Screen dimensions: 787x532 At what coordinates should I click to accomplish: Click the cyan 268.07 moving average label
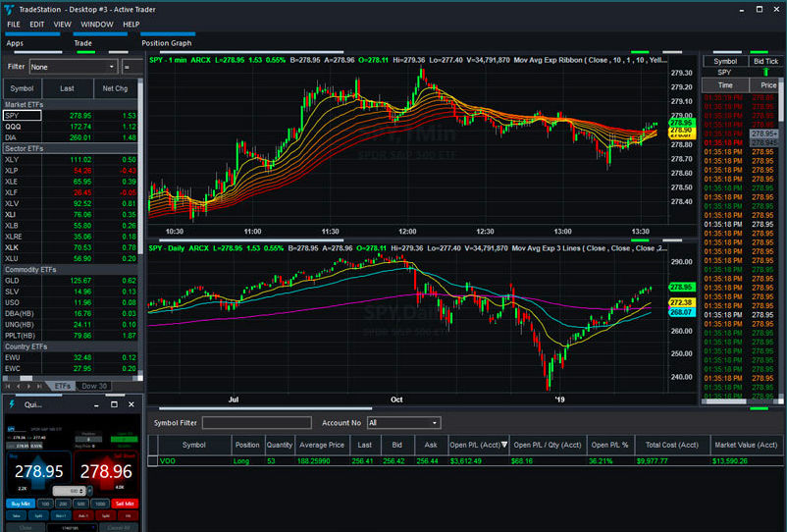[681, 312]
